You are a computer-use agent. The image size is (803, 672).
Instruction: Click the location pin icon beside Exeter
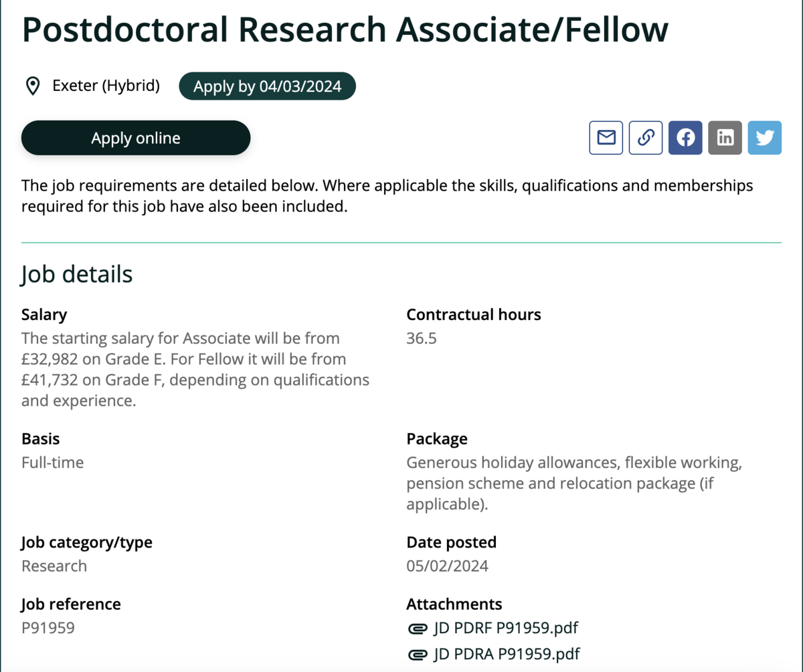coord(32,86)
